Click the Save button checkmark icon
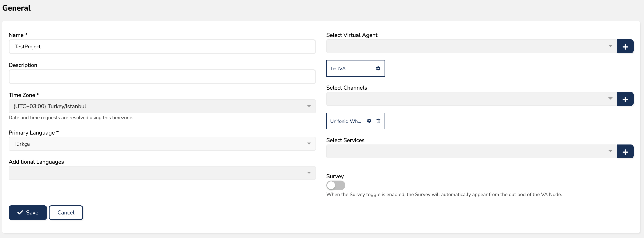The height and width of the screenshot is (238, 644). pyautogui.click(x=20, y=213)
